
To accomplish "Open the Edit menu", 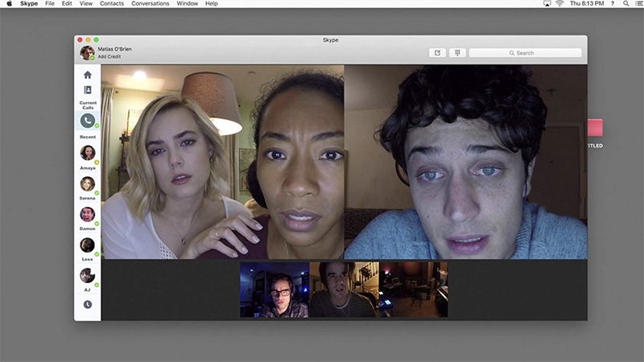I will [x=67, y=3].
